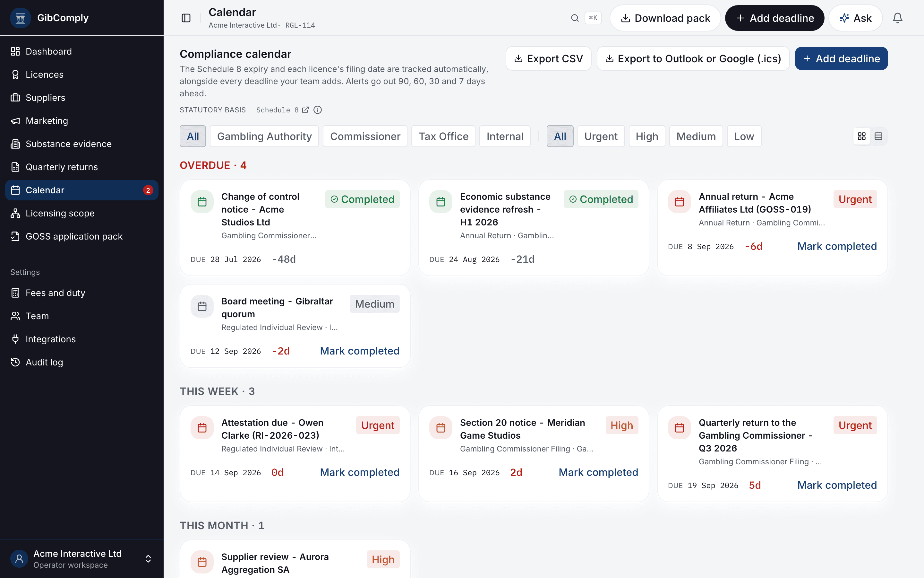Click the Calendar badge showing 2
This screenshot has width=924, height=578.
[148, 190]
